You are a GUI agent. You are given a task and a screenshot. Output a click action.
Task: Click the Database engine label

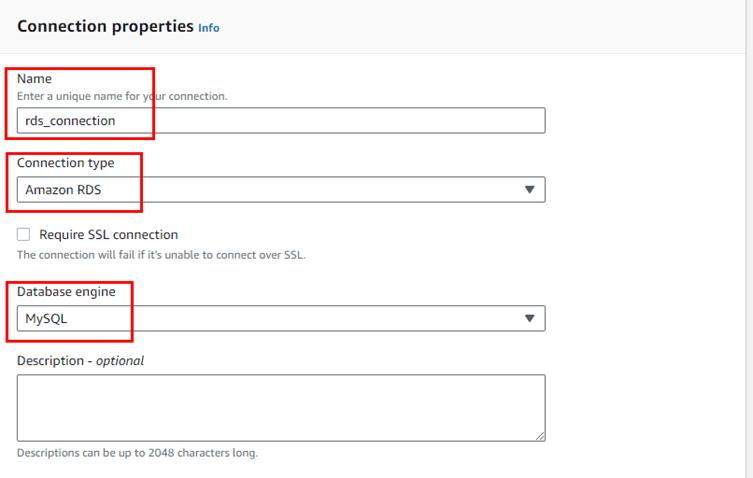coord(66,292)
